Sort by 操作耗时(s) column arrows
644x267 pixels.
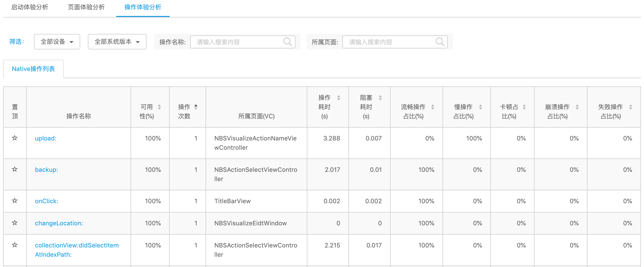(339, 98)
